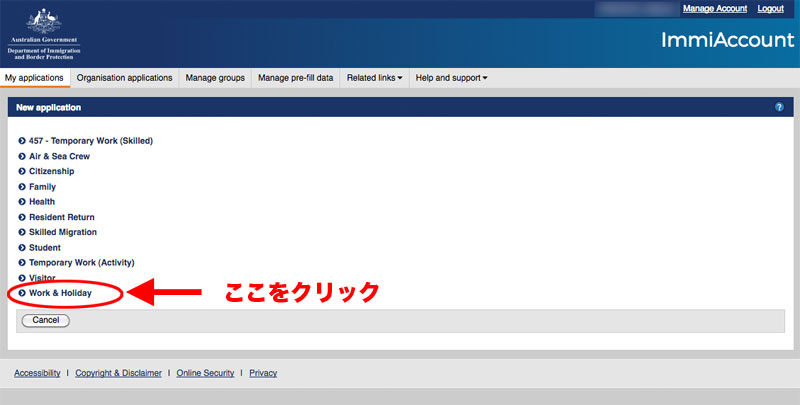800x405 pixels.
Task: Click the Logout link
Action: tap(770, 9)
